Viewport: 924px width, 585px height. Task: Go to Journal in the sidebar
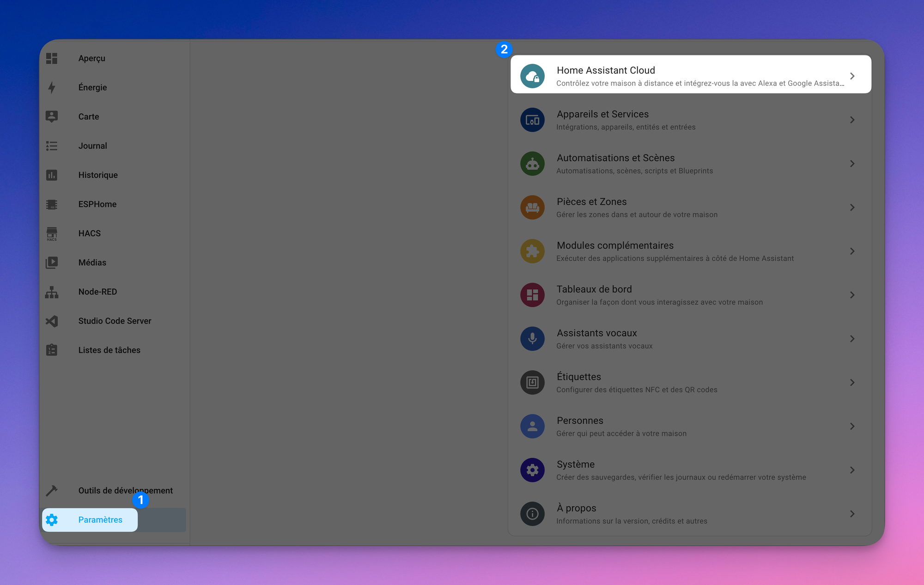(x=92, y=146)
